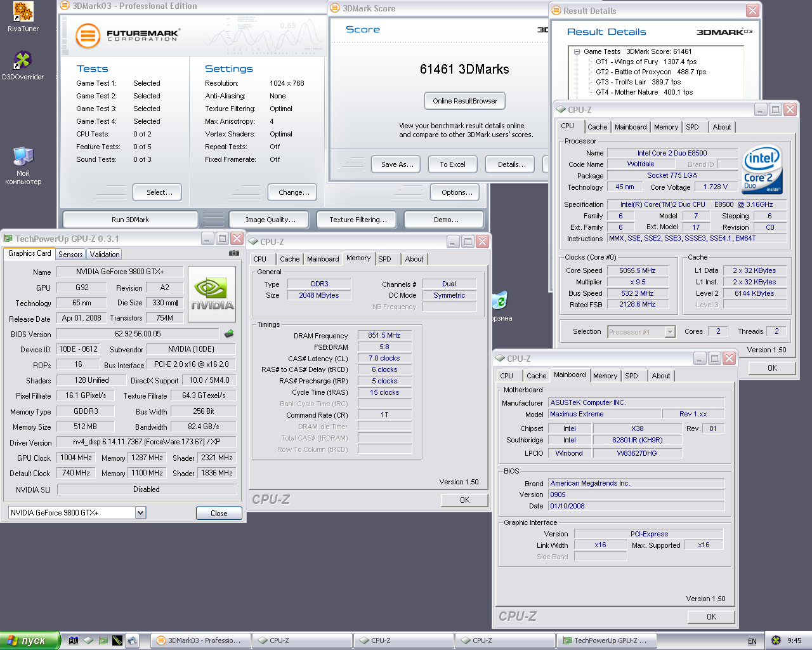Open SPD tab in Memory CPU-Z window
Image resolution: width=812 pixels, height=650 pixels.
(385, 259)
